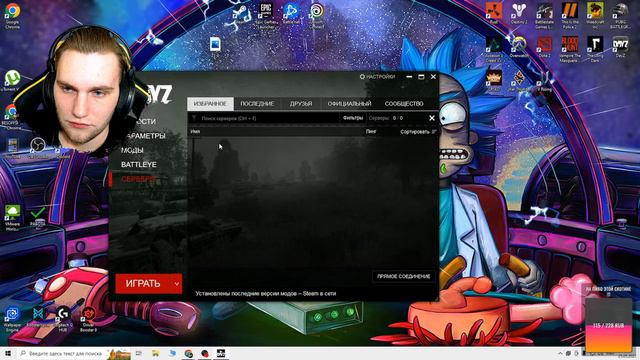Launch PUBG Battlegrounds desktop shortcut
The height and width of the screenshot is (360, 640).
tap(620, 16)
